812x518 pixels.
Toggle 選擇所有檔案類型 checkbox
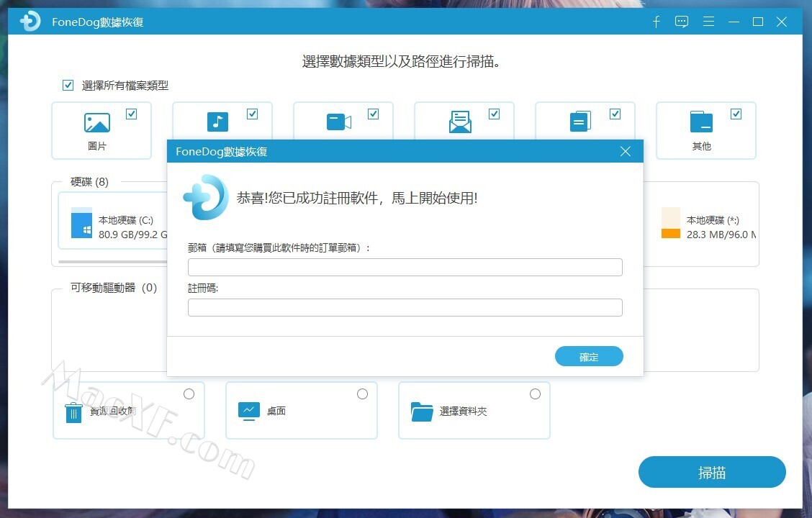68,85
